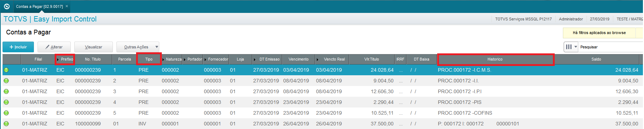Screen dimensions: 644x129
Task: Click the TOTVS logo icon
Action: pyautogui.click(x=6, y=6)
